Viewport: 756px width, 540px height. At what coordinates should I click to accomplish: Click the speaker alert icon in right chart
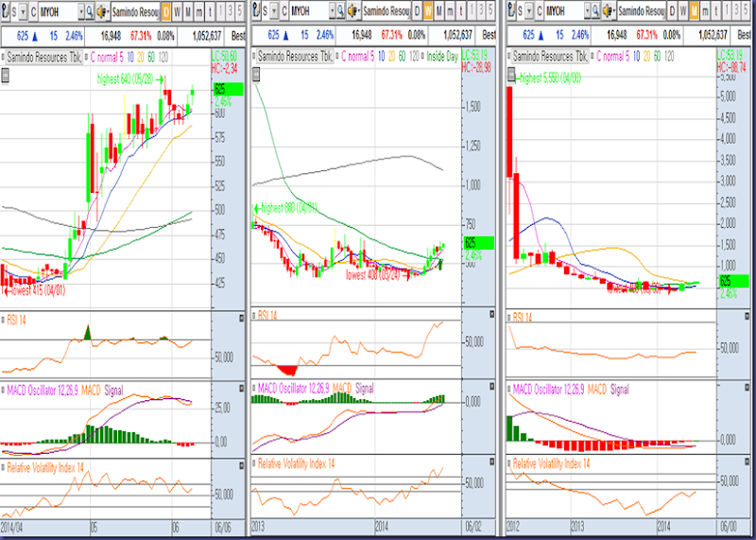click(x=609, y=11)
